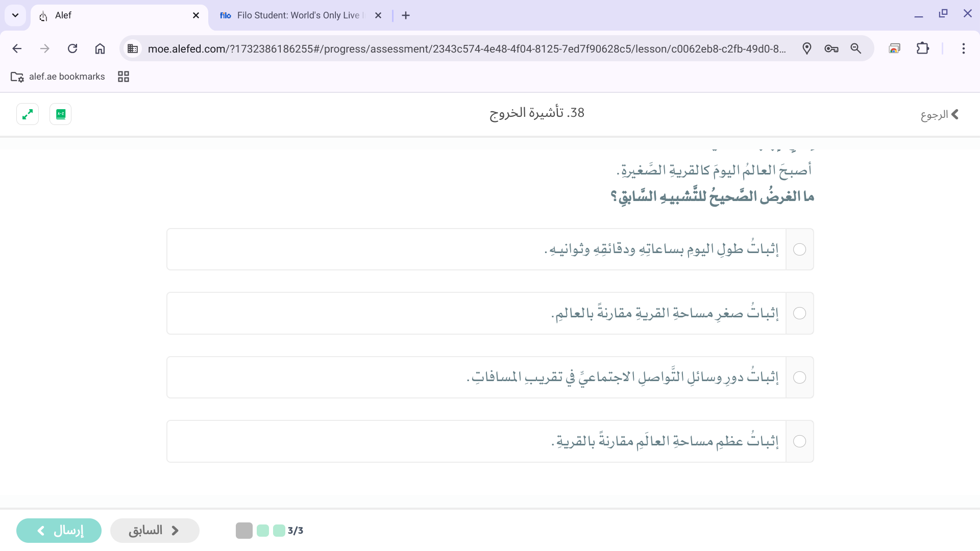Click the gray third progress square

pyautogui.click(x=244, y=531)
